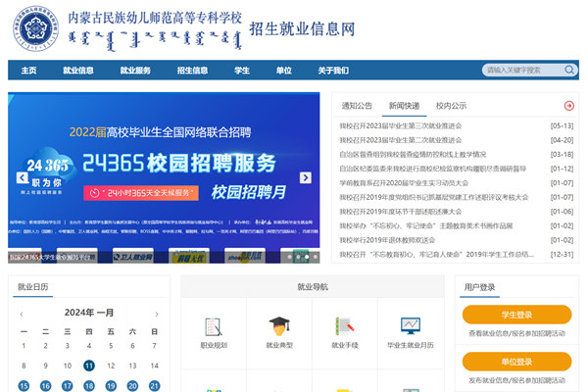This screenshot has width=588, height=392.
Task: Open 就业信息 in navigation bar
Action: [x=78, y=71]
